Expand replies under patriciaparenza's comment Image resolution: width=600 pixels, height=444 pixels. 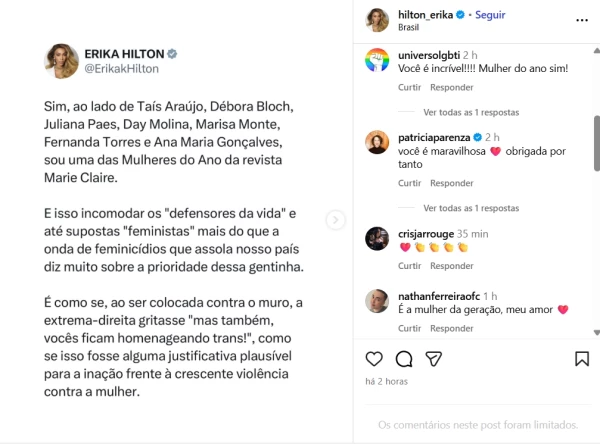click(x=471, y=208)
